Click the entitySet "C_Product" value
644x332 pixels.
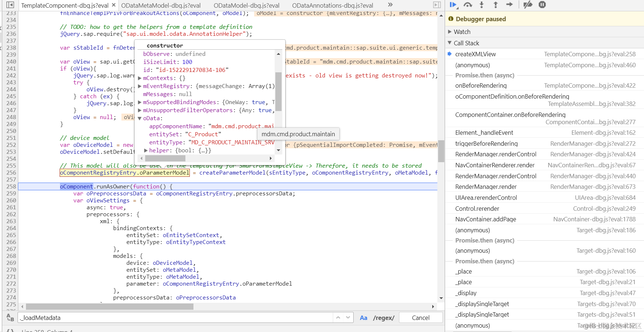tap(203, 134)
